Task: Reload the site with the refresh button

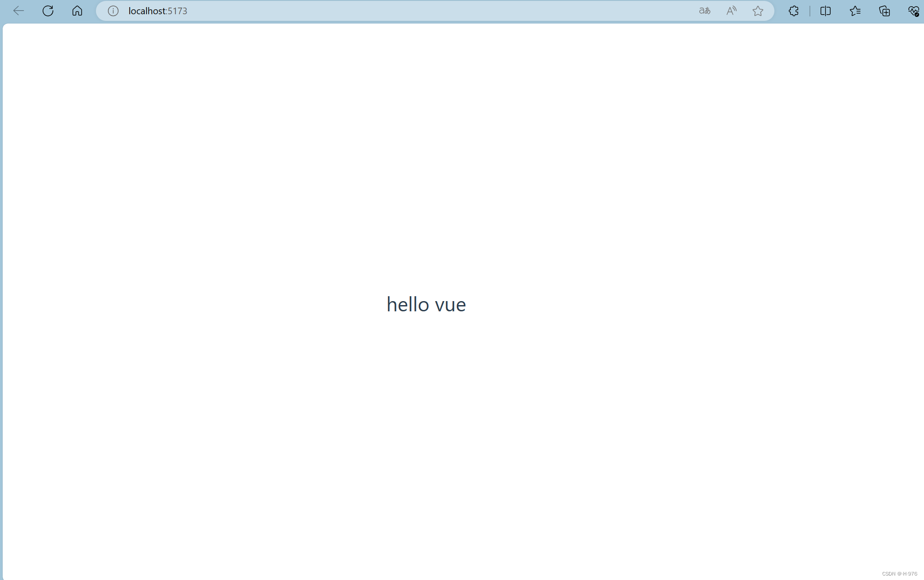Action: click(x=48, y=11)
